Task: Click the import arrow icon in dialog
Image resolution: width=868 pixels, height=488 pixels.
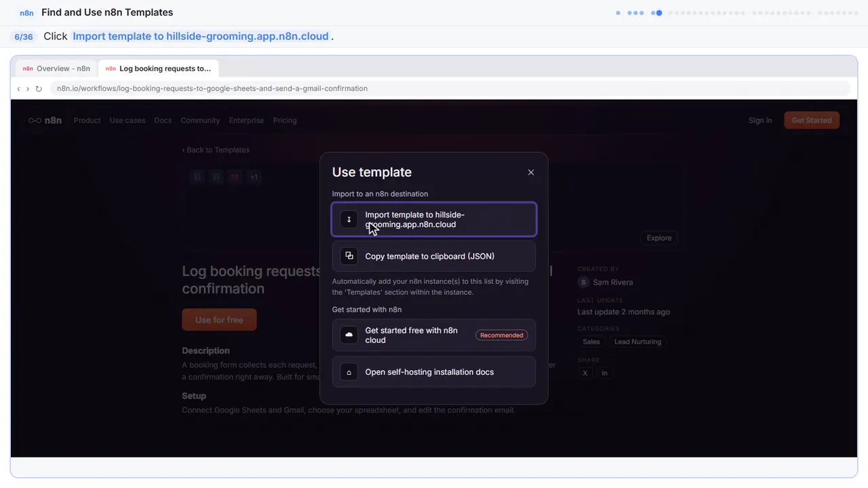Action: point(349,220)
